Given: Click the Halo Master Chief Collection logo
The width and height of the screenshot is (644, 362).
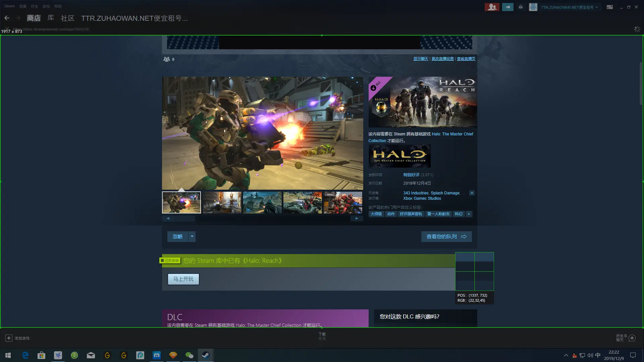Looking at the screenshot, I should point(399,156).
